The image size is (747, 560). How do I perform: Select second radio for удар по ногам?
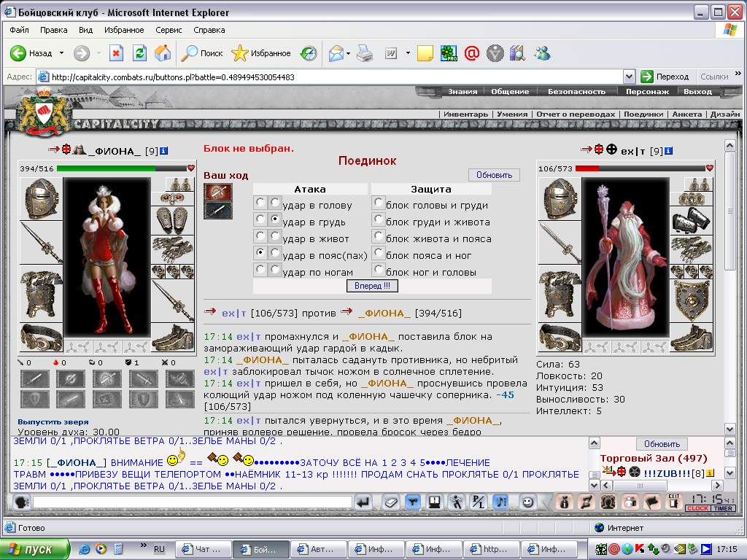coord(275,270)
